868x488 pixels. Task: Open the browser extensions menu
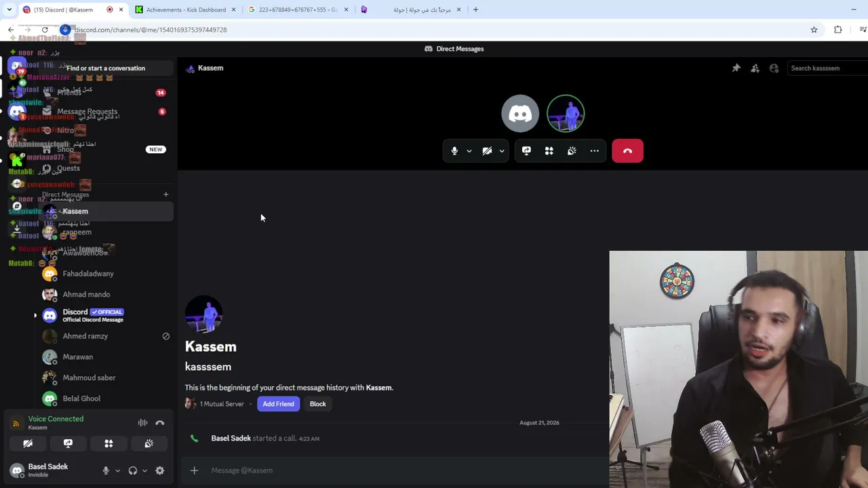[838, 30]
